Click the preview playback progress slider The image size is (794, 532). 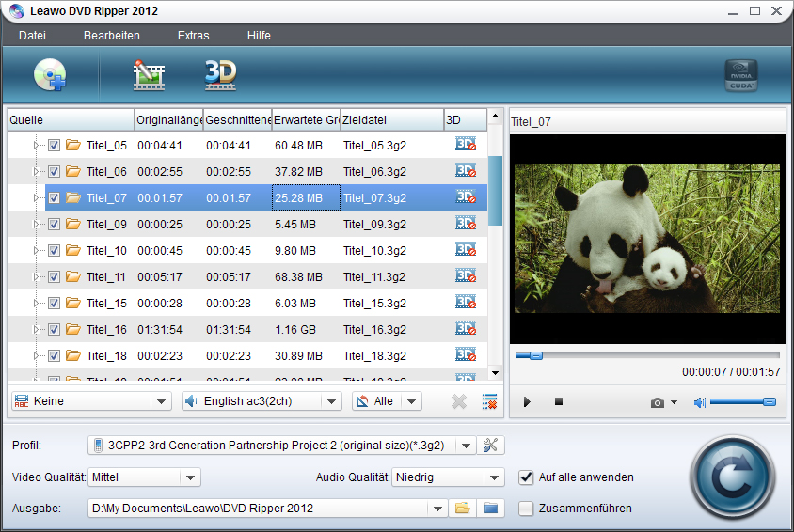(647, 356)
